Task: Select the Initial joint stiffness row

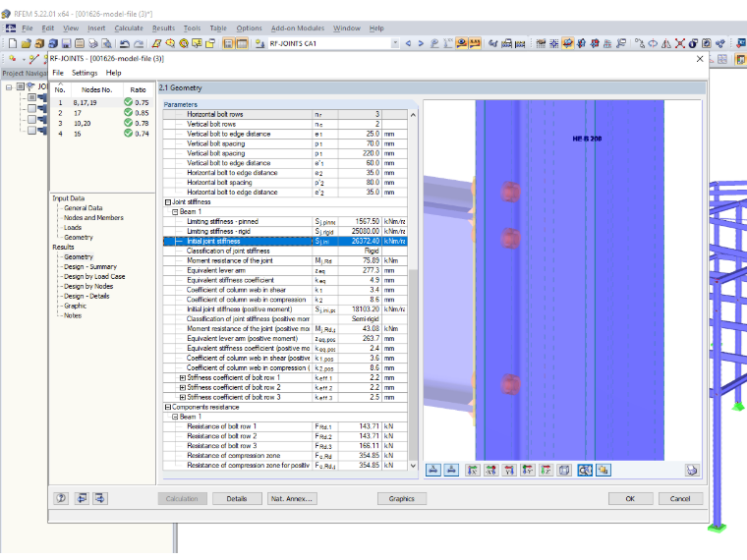Action: pyautogui.click(x=285, y=242)
